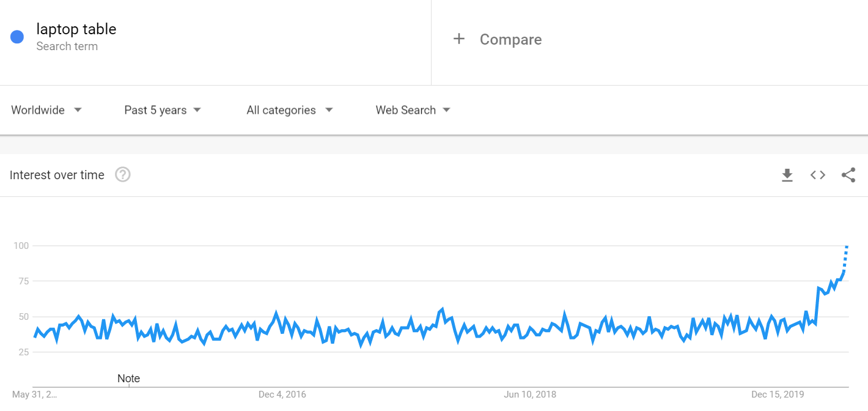
Task: Click the Search term subtitle text
Action: (67, 46)
